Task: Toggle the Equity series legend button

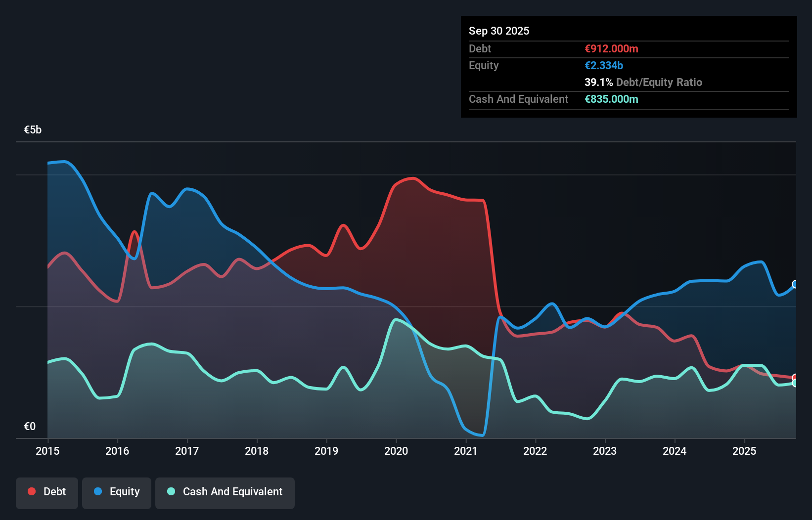Action: (x=117, y=493)
